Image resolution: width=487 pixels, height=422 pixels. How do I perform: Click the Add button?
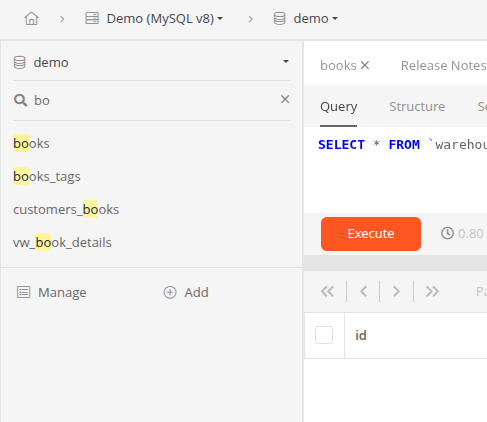(x=186, y=292)
